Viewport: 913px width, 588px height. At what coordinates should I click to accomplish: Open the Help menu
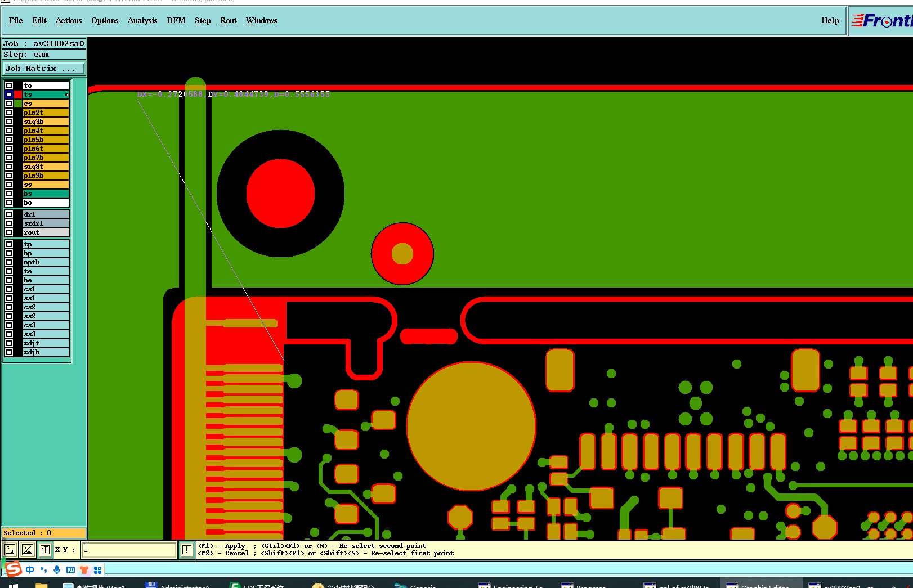click(830, 20)
